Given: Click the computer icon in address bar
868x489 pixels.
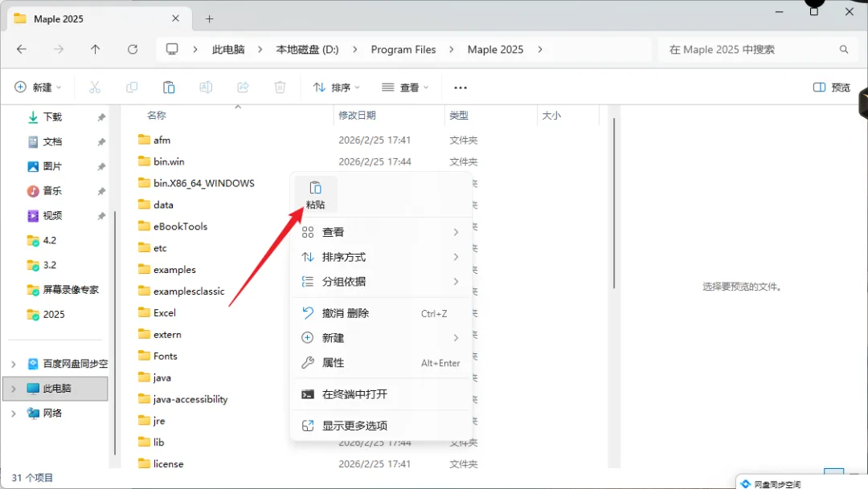Looking at the screenshot, I should (x=172, y=49).
